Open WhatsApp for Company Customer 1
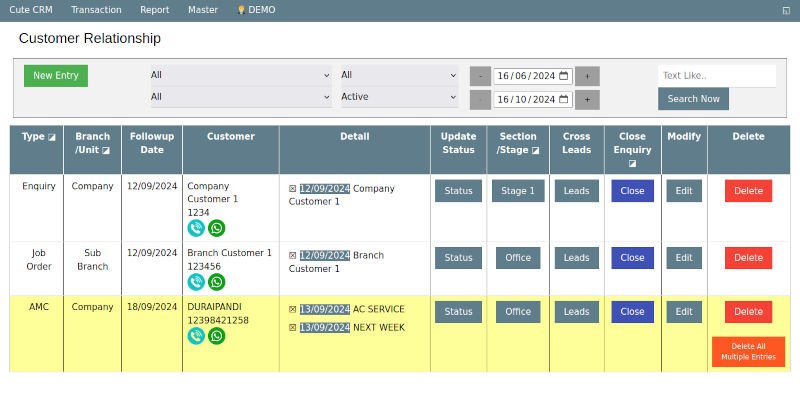Image resolution: width=800 pixels, height=400 pixels. coord(216,228)
